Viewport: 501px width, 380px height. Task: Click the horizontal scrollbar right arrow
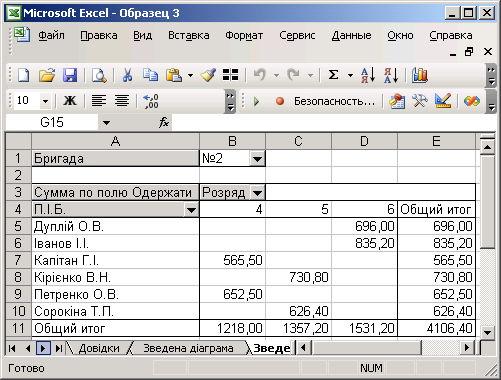point(467,348)
